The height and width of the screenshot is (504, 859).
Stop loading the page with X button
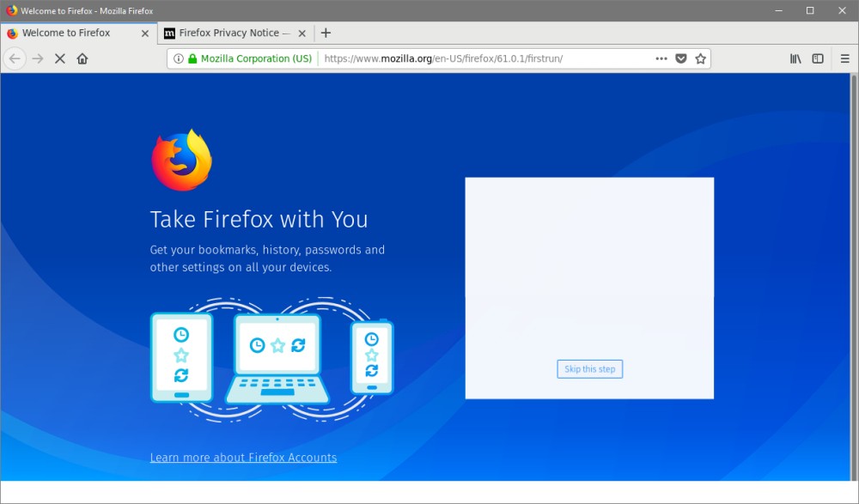(x=60, y=58)
